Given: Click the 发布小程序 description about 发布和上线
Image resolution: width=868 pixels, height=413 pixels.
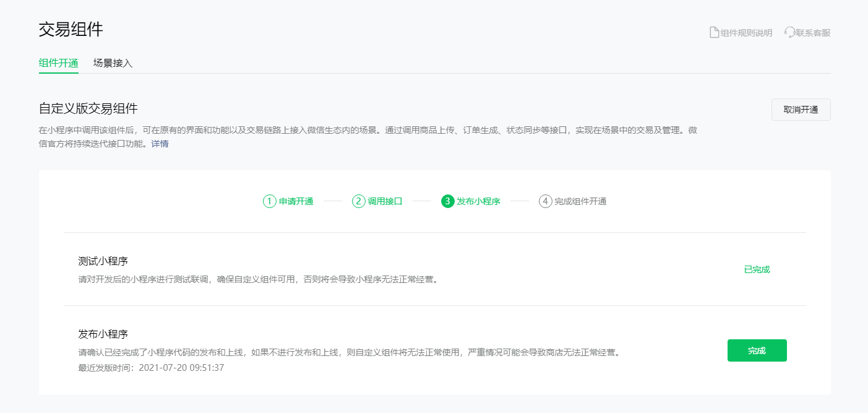Looking at the screenshot, I should click(x=349, y=352).
